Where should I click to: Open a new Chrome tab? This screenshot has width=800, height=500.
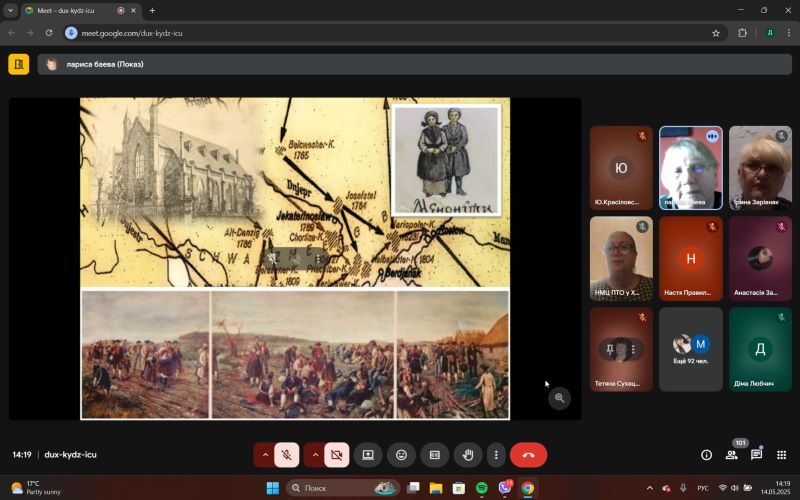click(x=152, y=10)
